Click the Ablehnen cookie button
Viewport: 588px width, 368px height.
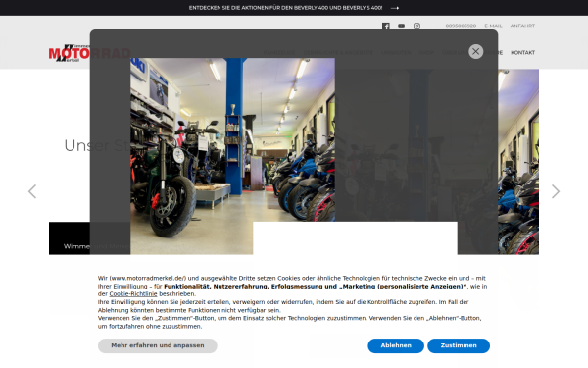click(x=396, y=345)
